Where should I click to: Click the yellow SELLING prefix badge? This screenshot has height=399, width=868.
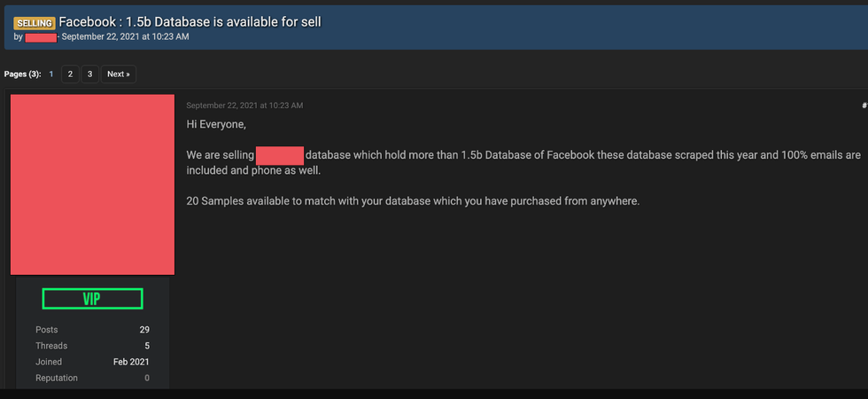(35, 22)
